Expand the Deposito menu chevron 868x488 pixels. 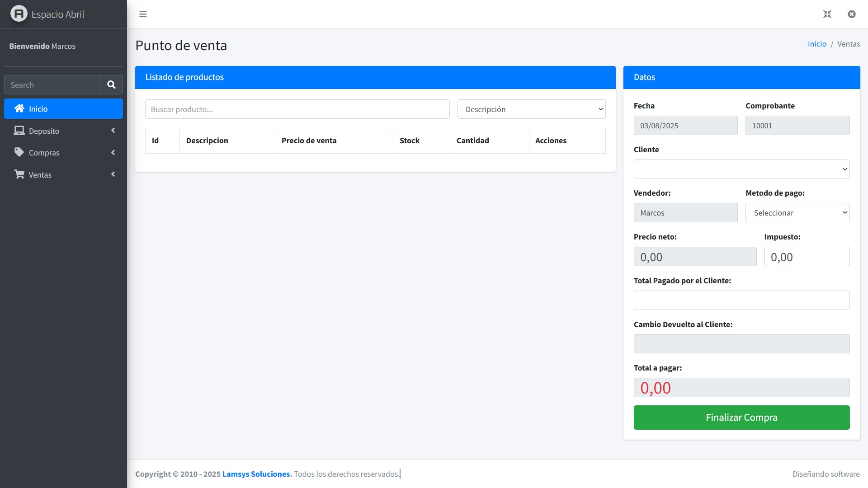[x=113, y=131]
